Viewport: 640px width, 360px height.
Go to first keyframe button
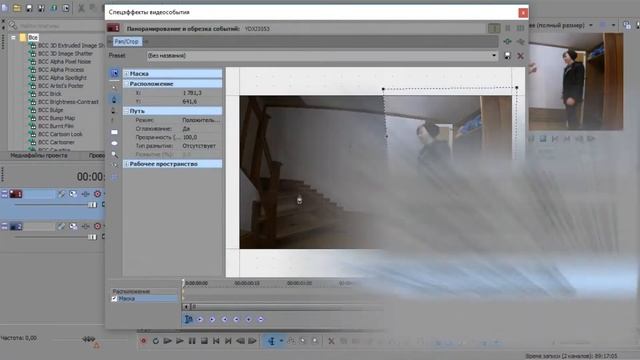coord(200,319)
